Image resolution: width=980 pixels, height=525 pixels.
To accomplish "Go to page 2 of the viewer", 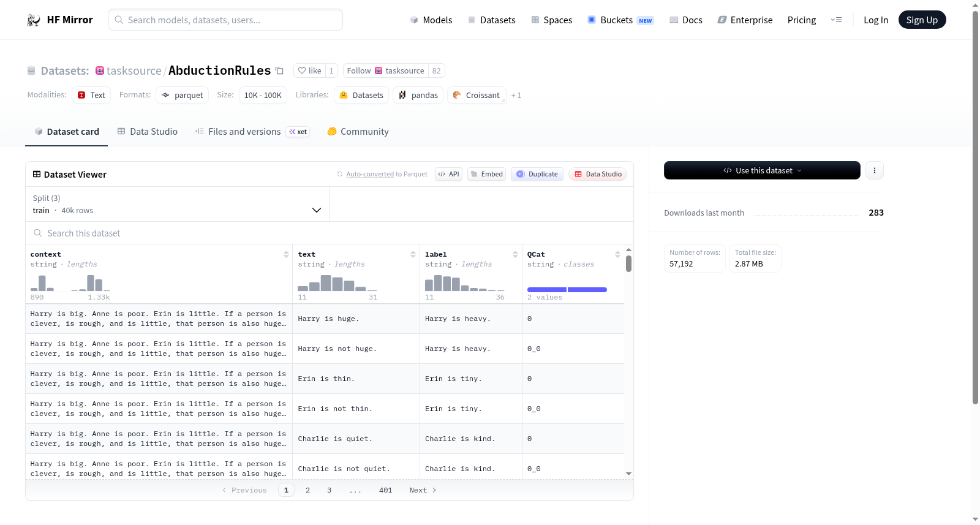I will pos(307,490).
